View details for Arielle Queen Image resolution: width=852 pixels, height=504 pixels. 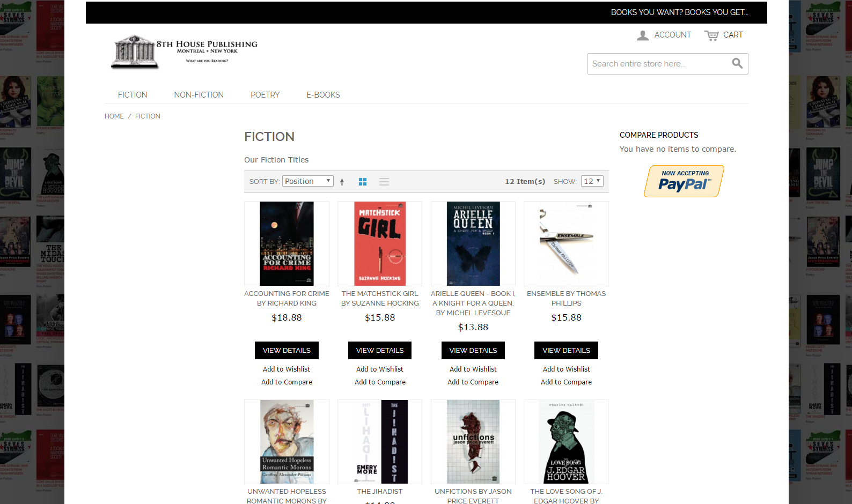473,350
